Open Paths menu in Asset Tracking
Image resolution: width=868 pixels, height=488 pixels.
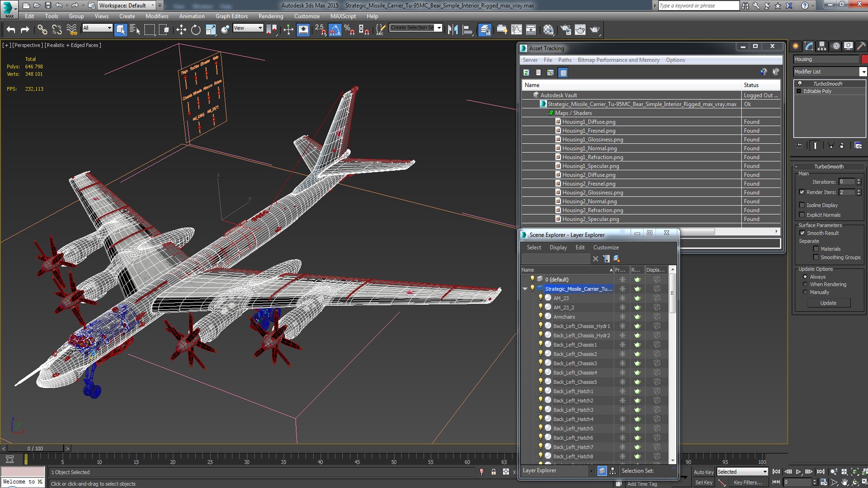[x=565, y=60]
